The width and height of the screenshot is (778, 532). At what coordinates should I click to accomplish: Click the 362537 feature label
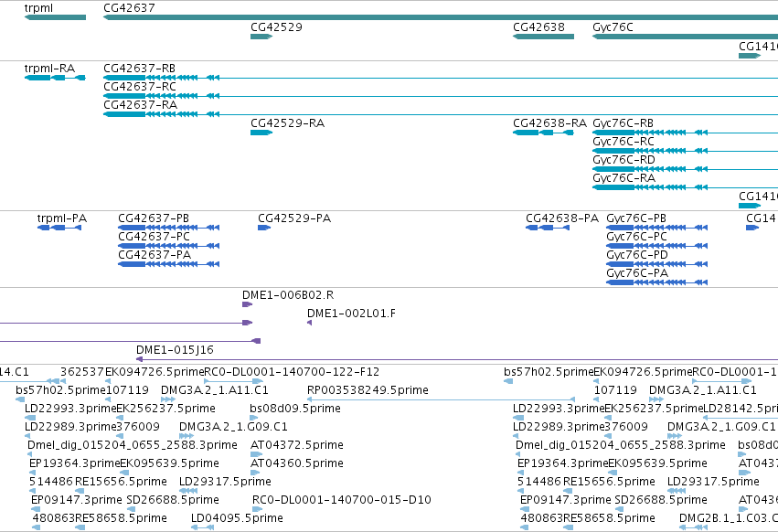click(x=82, y=372)
